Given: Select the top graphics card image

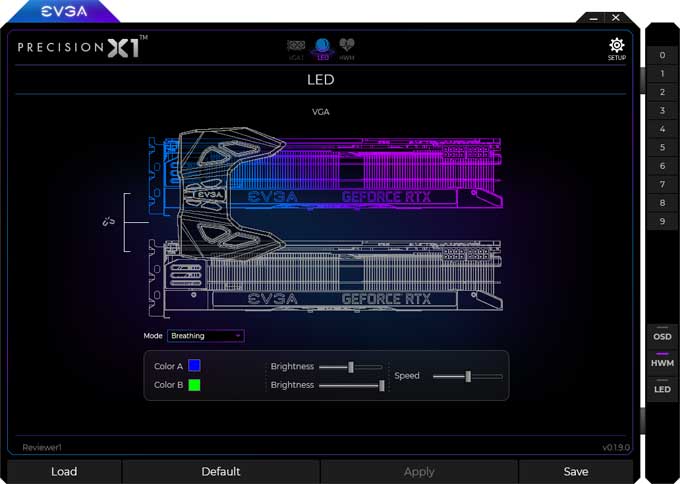Looking at the screenshot, I should point(325,171).
